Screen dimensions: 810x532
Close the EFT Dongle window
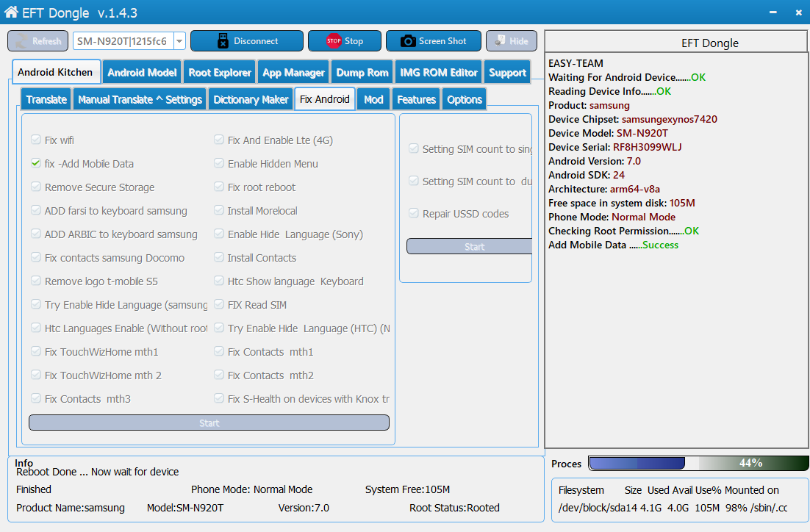point(799,12)
